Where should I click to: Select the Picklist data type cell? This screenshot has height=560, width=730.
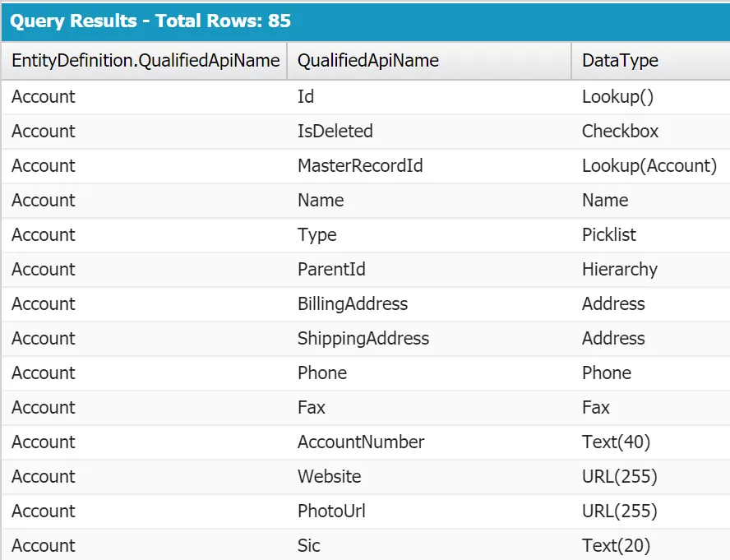[608, 235]
